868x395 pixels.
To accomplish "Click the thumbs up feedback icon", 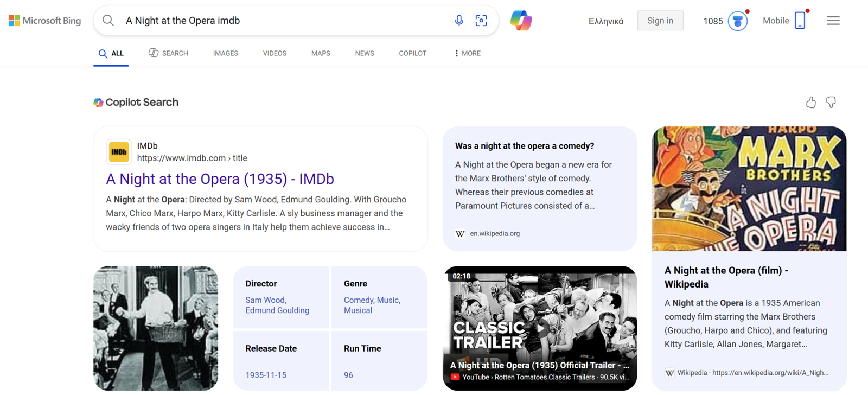I will pos(811,102).
